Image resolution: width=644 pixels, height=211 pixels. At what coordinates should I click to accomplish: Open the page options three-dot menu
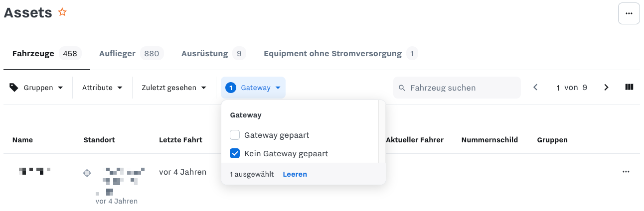click(629, 13)
